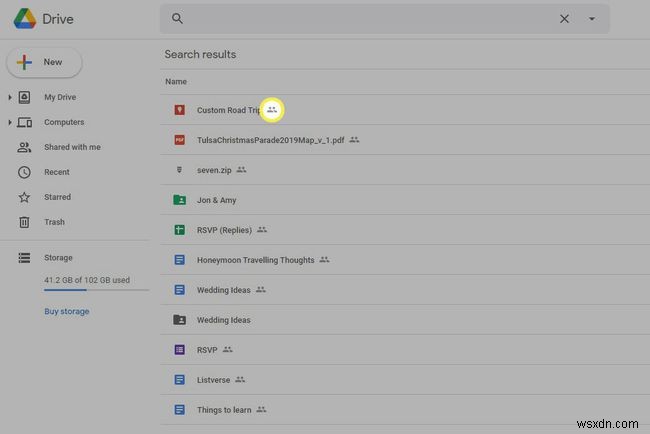Viewport: 650px width, 434px height.
Task: Click shared icon next to seven.zip
Action: (241, 170)
